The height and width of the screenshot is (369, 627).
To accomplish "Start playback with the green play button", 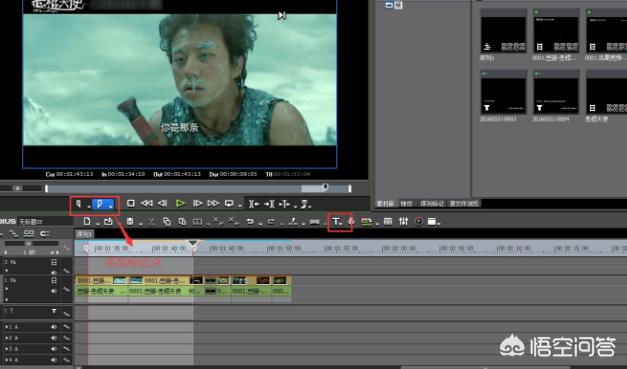I will point(180,203).
